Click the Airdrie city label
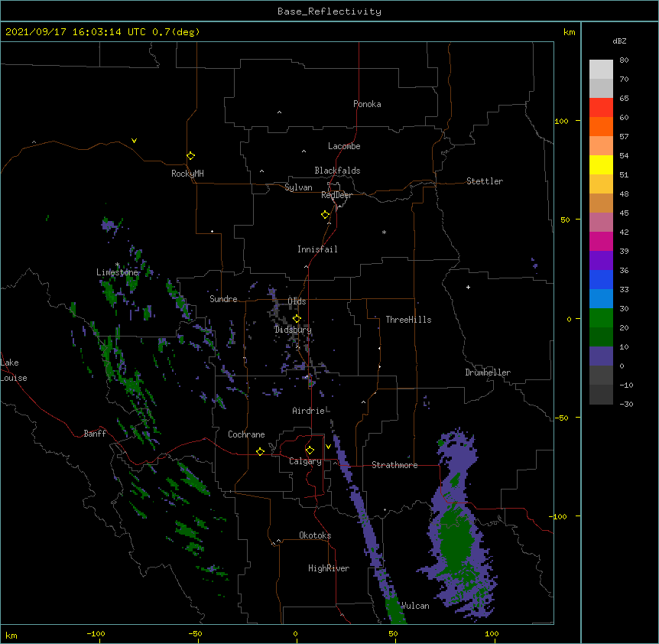 pos(309,411)
